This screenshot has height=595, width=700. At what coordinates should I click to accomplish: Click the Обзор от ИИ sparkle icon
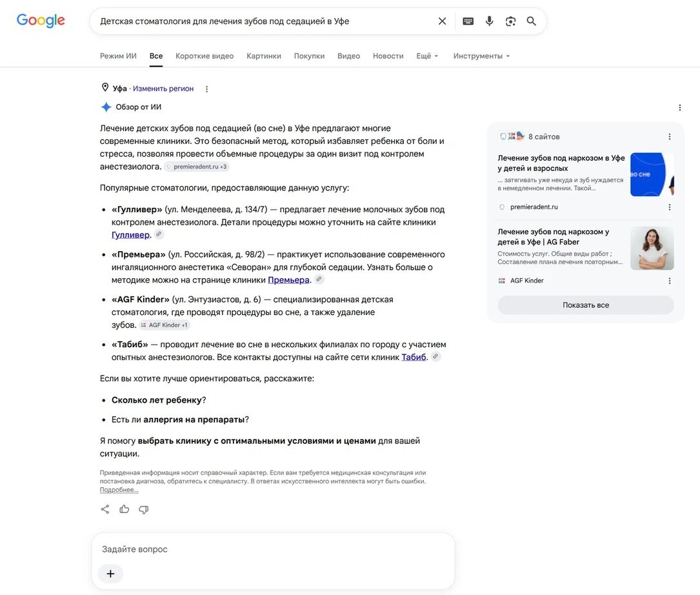106,106
